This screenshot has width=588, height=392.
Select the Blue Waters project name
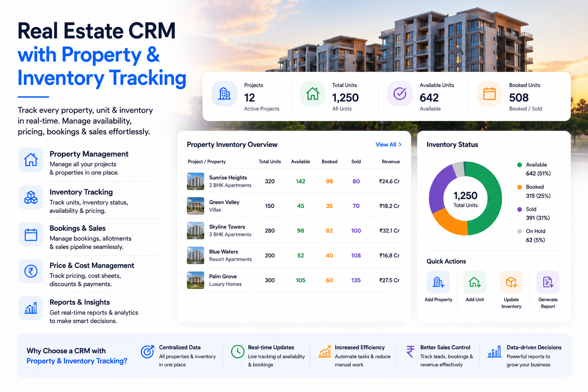[x=224, y=252]
